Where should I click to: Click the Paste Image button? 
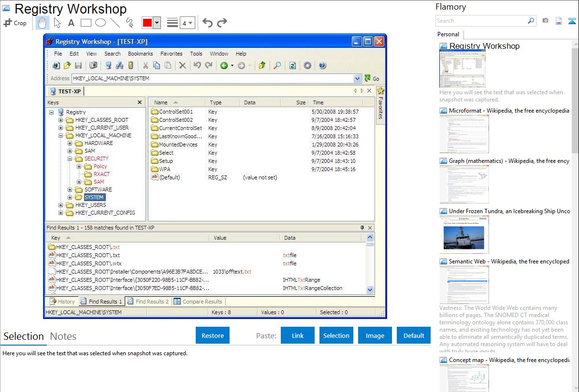(x=375, y=335)
